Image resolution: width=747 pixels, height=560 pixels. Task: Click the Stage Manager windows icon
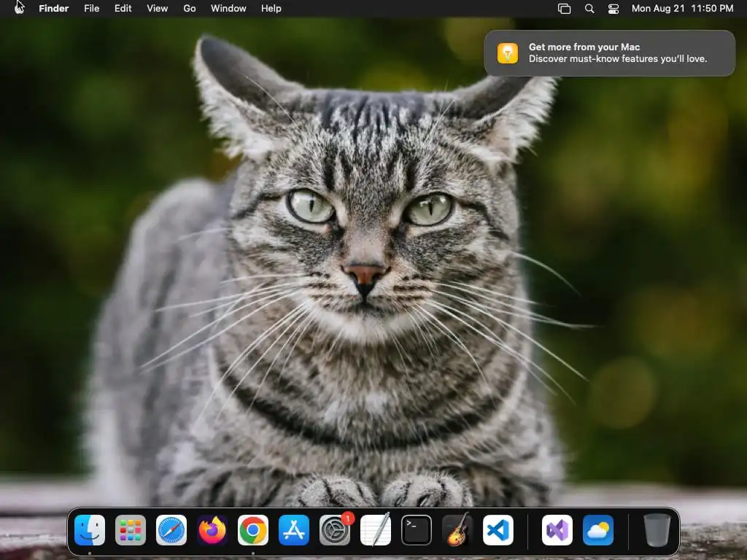[564, 9]
